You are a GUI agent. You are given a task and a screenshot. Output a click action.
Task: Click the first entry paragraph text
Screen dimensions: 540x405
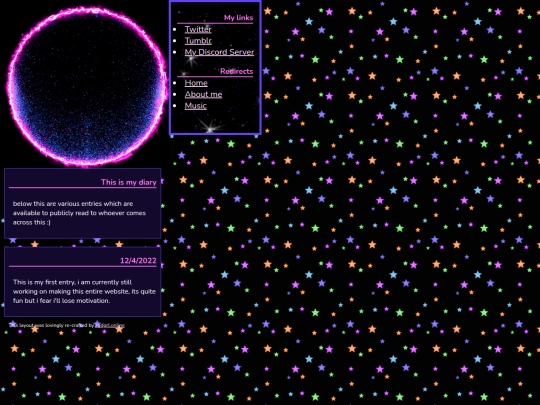point(84,291)
